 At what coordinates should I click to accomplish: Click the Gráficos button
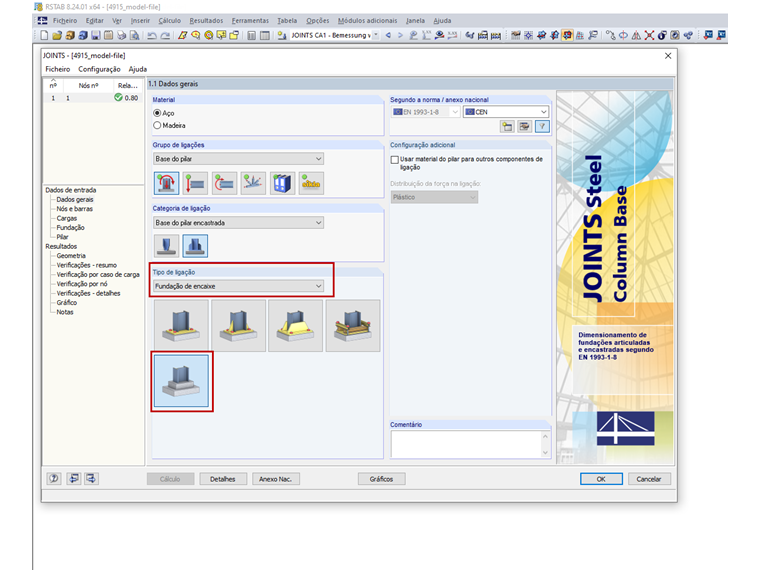pos(381,479)
